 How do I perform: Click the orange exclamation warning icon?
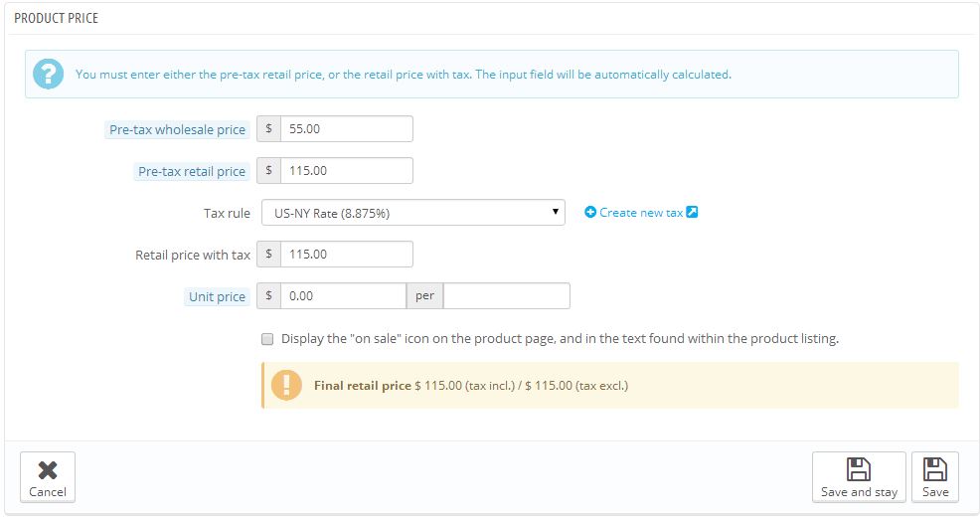pos(288,385)
